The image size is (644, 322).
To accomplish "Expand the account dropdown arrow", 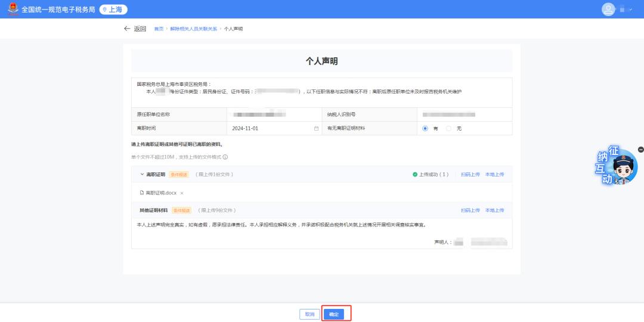I will pos(629,10).
